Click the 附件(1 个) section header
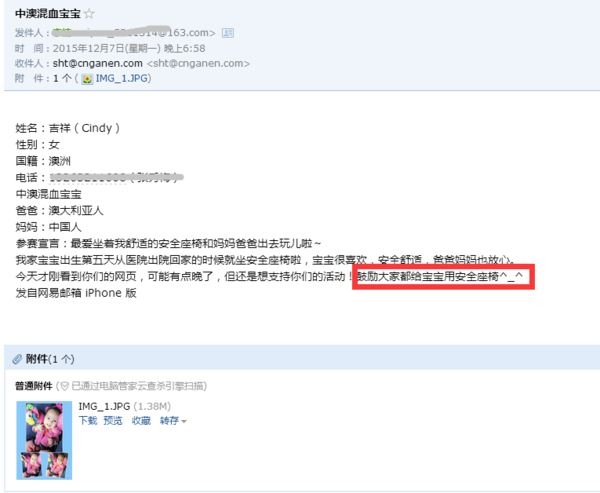600x493 pixels. tap(50, 359)
